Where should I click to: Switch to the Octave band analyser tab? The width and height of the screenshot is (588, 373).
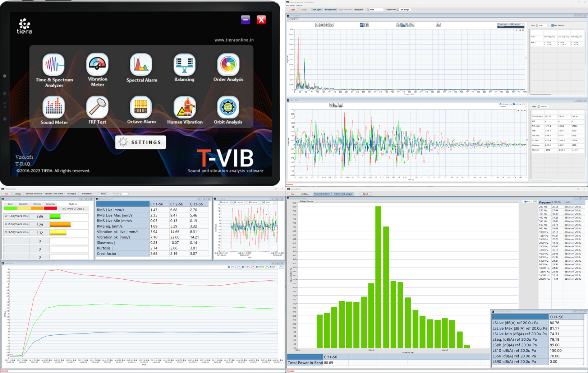[x=343, y=194]
